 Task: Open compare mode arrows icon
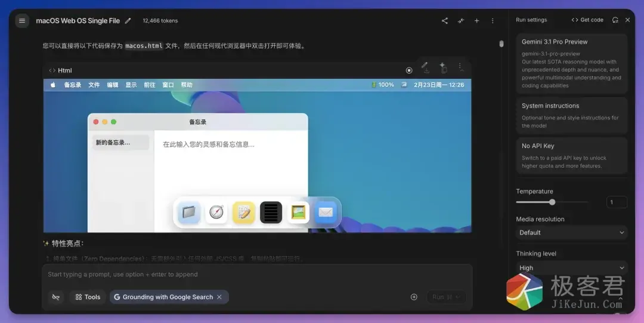pos(461,20)
